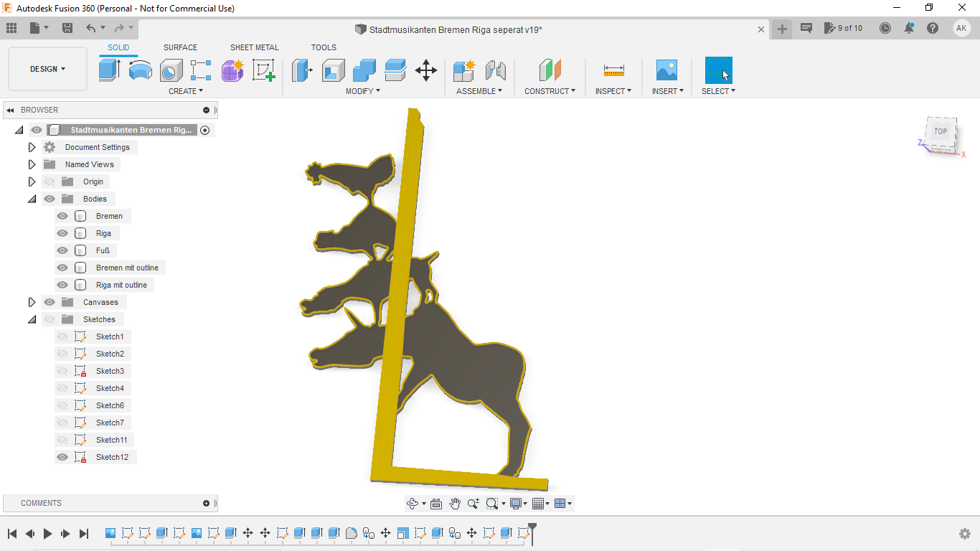Select the Extrude tool in the Create group
The height and width of the screenshot is (551, 980).
coord(109,70)
